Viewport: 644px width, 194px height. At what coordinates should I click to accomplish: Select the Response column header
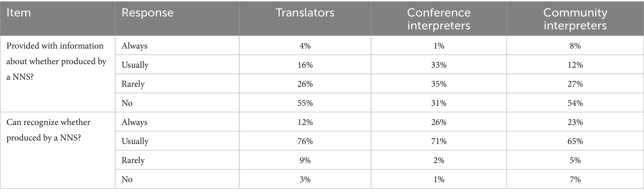177,18
